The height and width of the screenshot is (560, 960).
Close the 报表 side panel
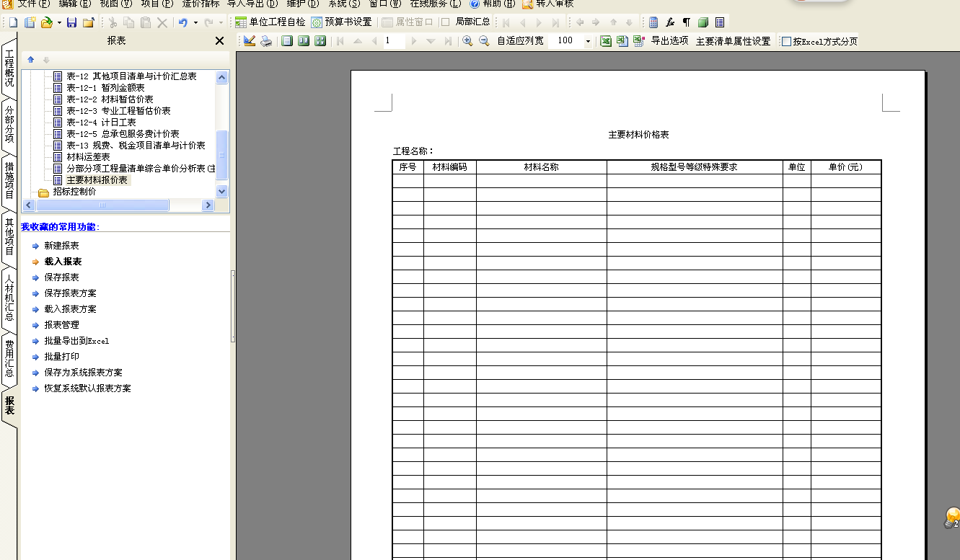click(220, 41)
